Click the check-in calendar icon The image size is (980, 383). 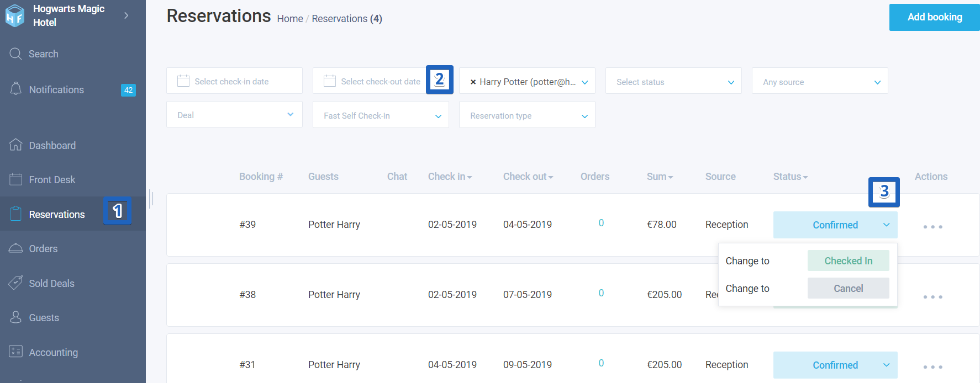click(x=183, y=81)
